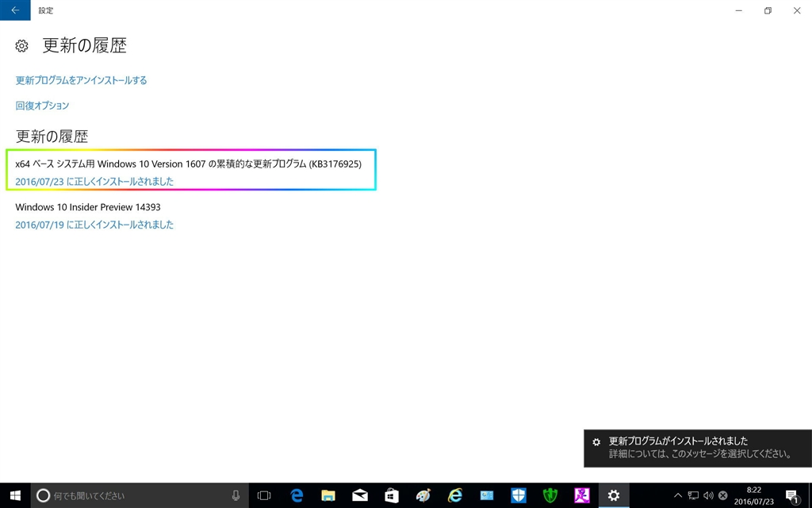Launch Internet Explorer from the taskbar
This screenshot has width=812, height=508.
(x=454, y=495)
